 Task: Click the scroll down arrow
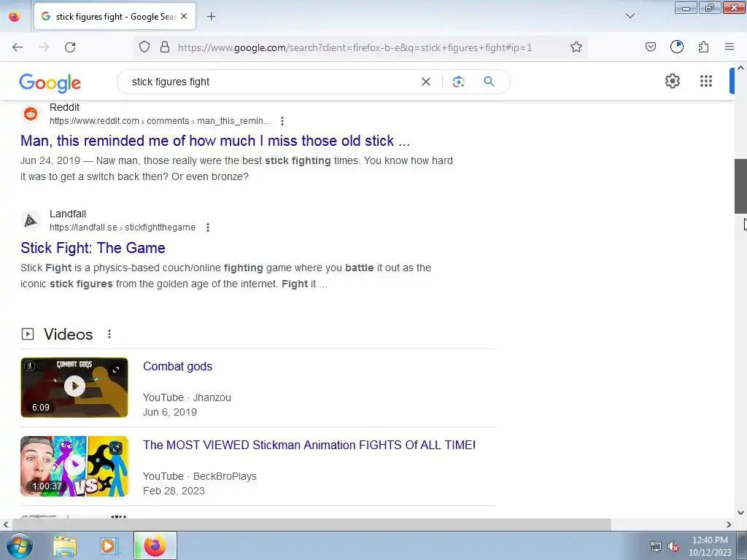(740, 513)
